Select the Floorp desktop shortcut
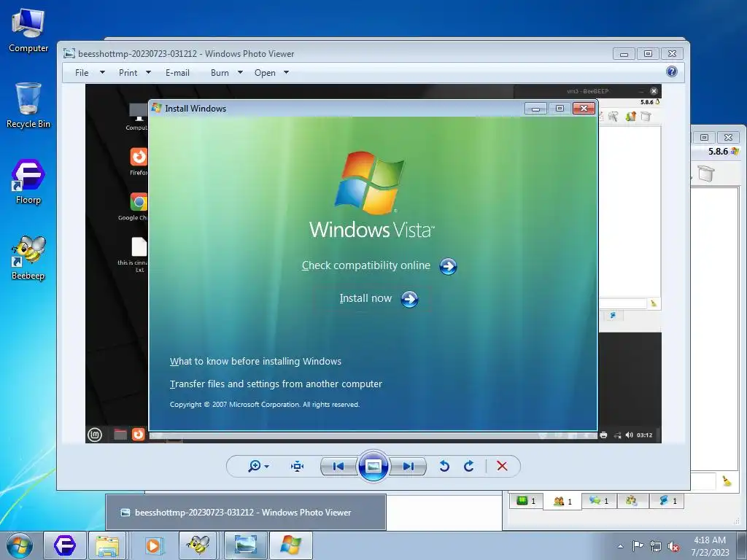This screenshot has width=747, height=560. [28, 182]
